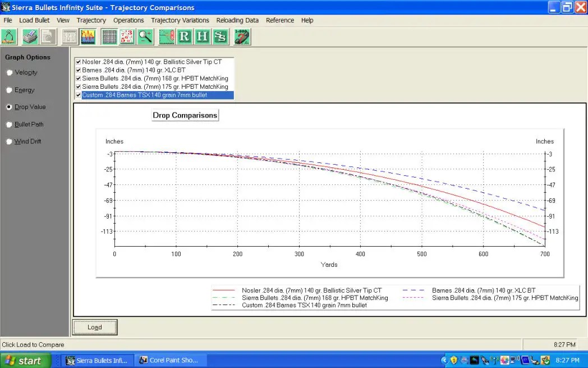Click 'Click Load to Compare' status text

(x=33, y=345)
